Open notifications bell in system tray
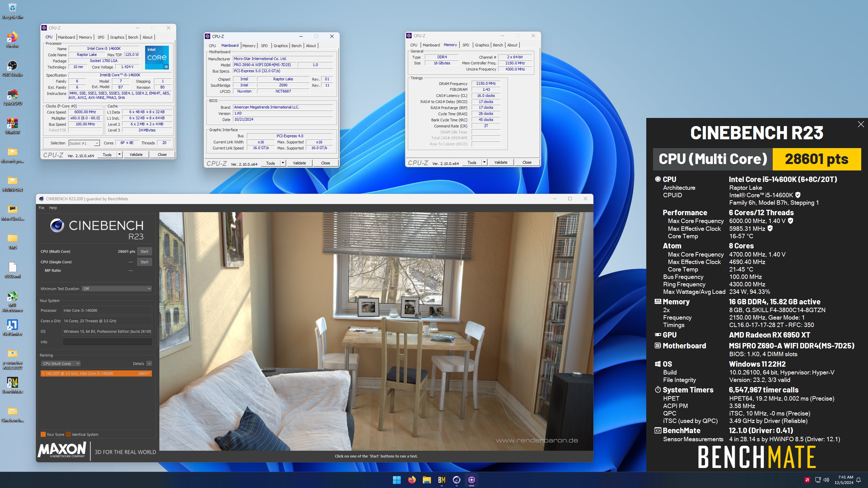868x488 pixels. tap(859, 480)
